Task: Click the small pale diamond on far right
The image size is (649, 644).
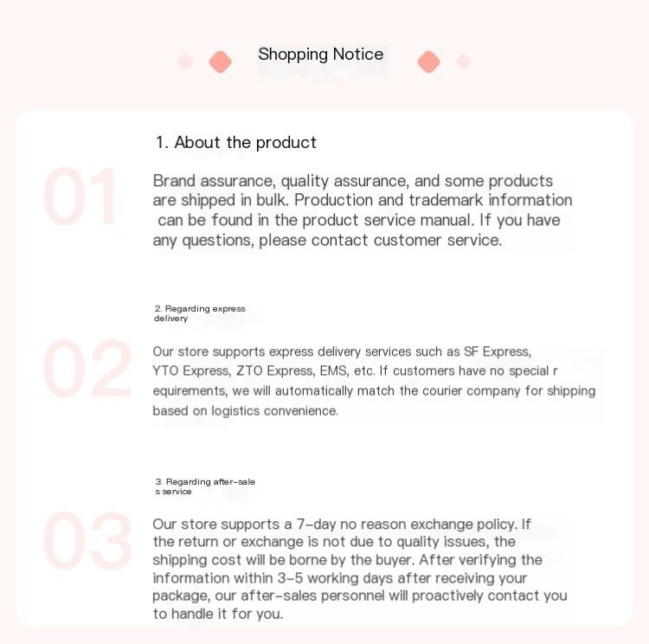Action: click(463, 61)
